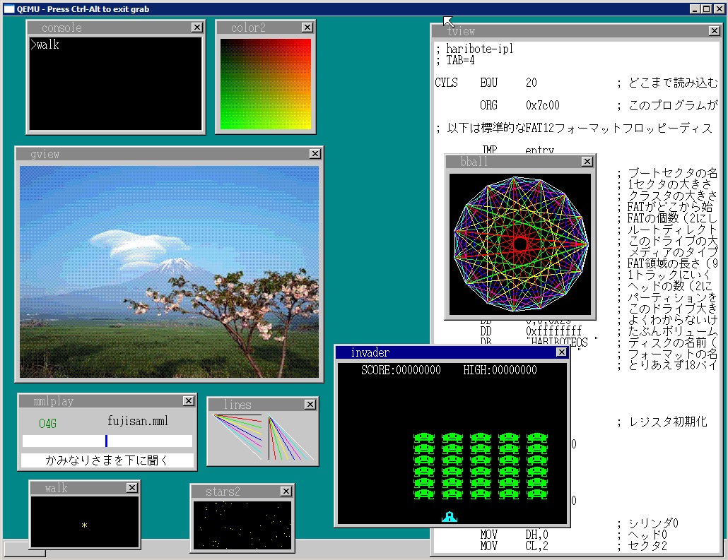The height and width of the screenshot is (560, 728).
Task: Click the 'ORG' keyword in tview
Action: tap(488, 105)
